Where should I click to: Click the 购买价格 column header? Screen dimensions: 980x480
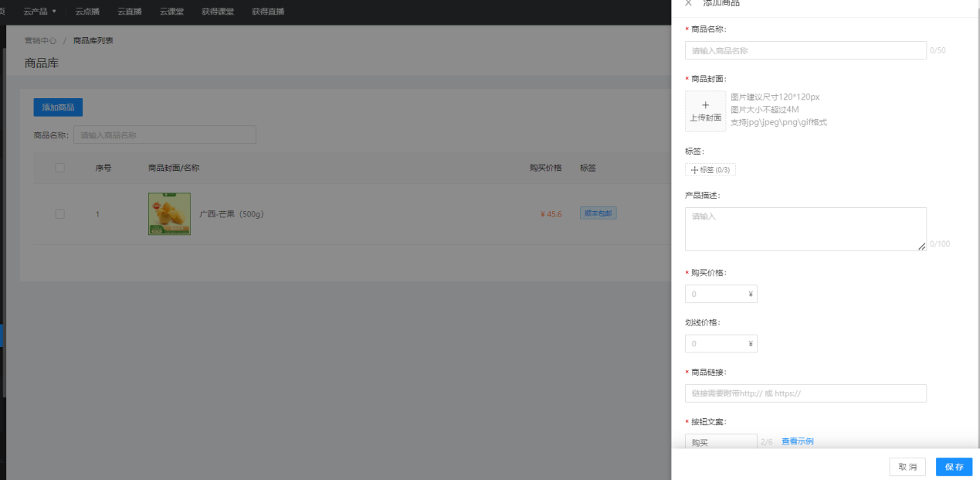pos(546,168)
